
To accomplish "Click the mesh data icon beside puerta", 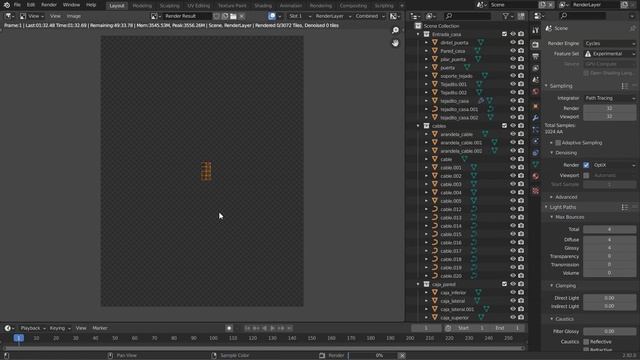I will click(467, 67).
